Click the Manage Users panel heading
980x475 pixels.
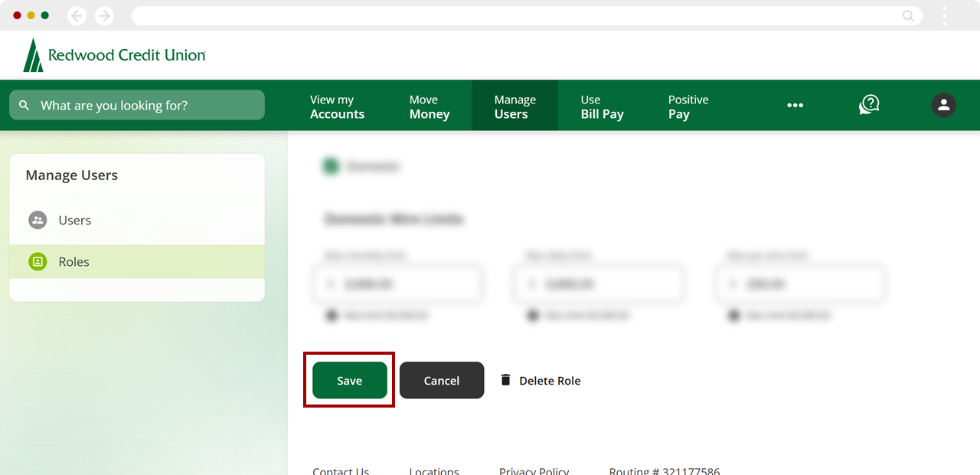coord(72,175)
